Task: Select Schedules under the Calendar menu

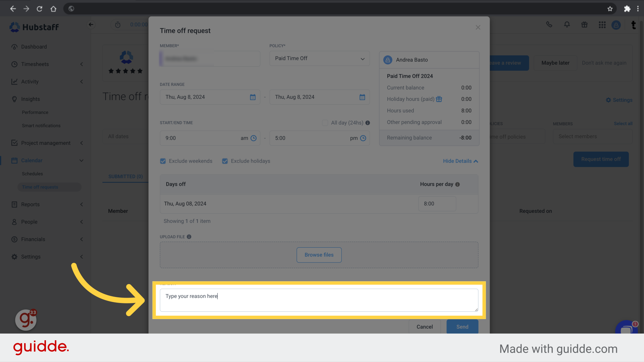Action: (32, 174)
